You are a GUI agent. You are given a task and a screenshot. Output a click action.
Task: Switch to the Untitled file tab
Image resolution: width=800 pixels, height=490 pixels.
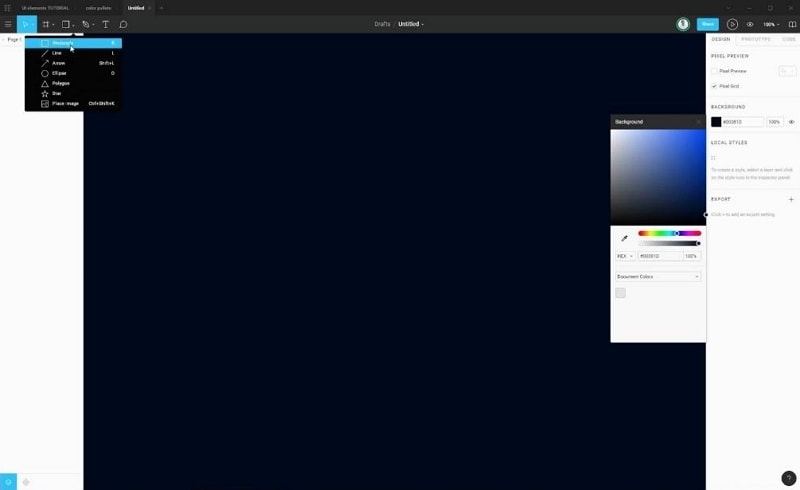pos(136,8)
